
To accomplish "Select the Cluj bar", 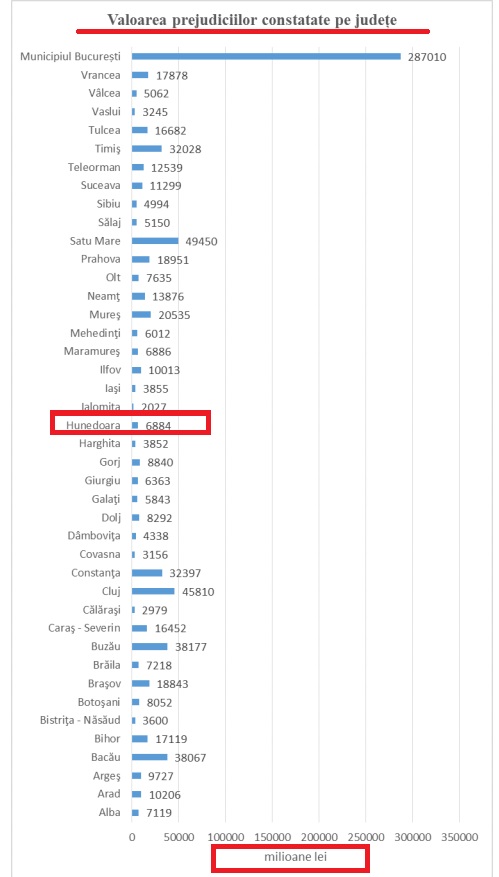I will 153,591.
